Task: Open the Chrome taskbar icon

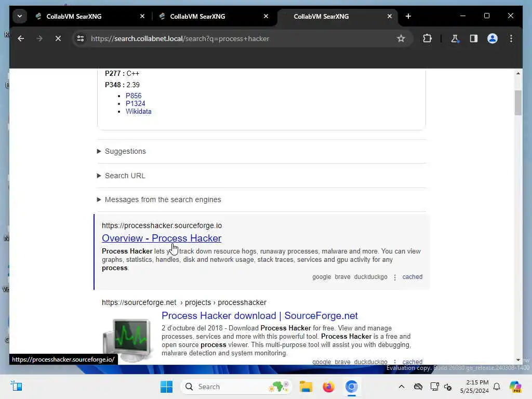Action: 352,387
